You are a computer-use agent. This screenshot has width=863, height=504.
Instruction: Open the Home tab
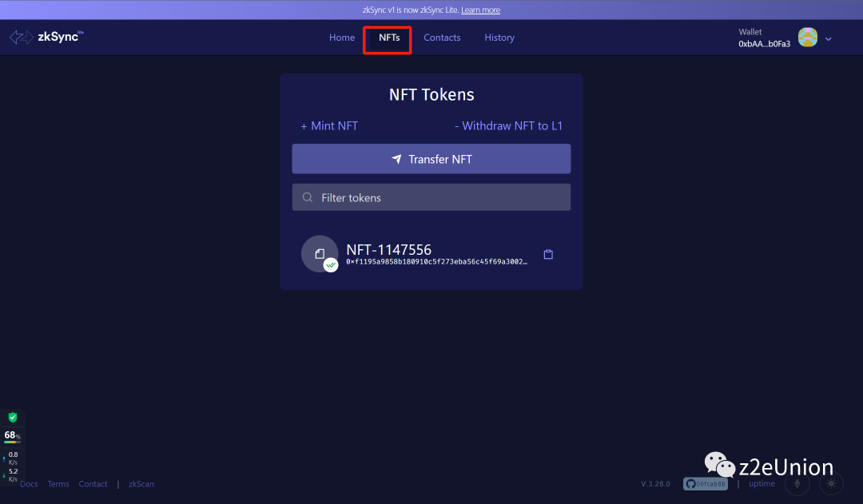(x=342, y=38)
